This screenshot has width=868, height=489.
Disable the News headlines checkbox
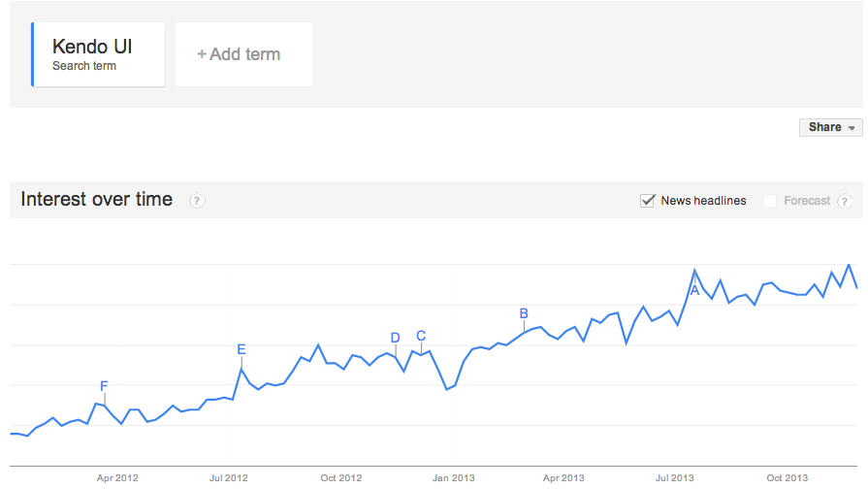[648, 201]
